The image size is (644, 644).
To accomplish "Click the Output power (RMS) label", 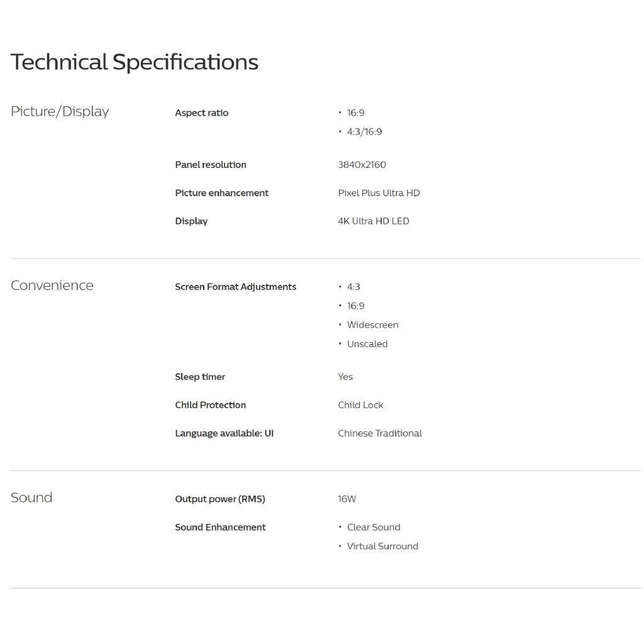I will click(x=219, y=499).
